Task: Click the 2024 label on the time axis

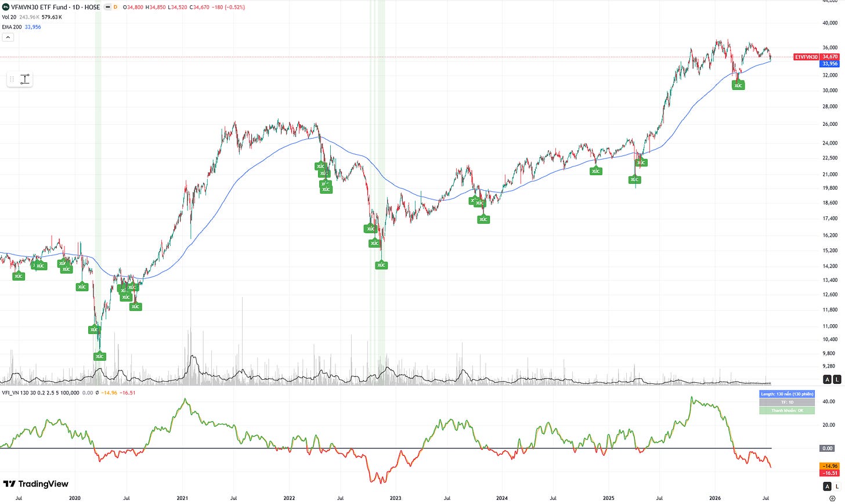Action: point(502,498)
